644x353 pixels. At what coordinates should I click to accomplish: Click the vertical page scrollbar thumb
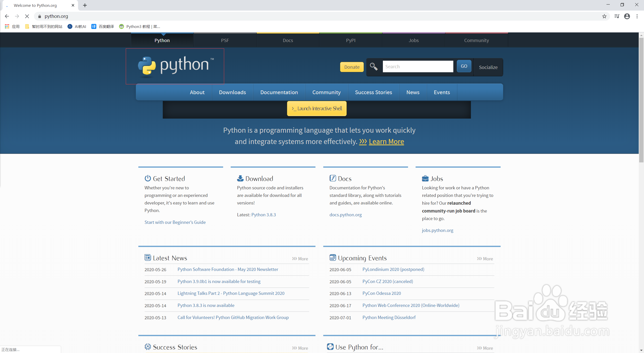[641, 101]
